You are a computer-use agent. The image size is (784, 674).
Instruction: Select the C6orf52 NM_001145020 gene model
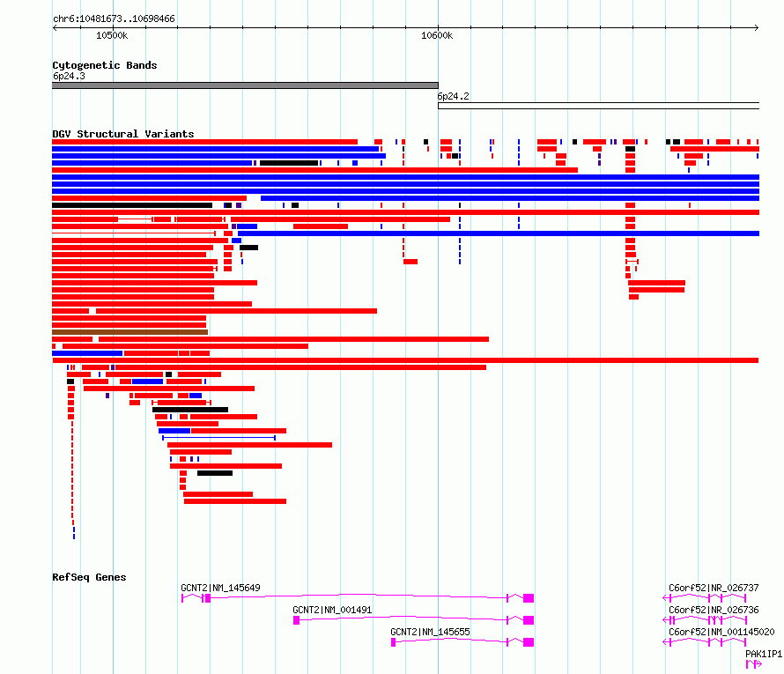(x=705, y=642)
